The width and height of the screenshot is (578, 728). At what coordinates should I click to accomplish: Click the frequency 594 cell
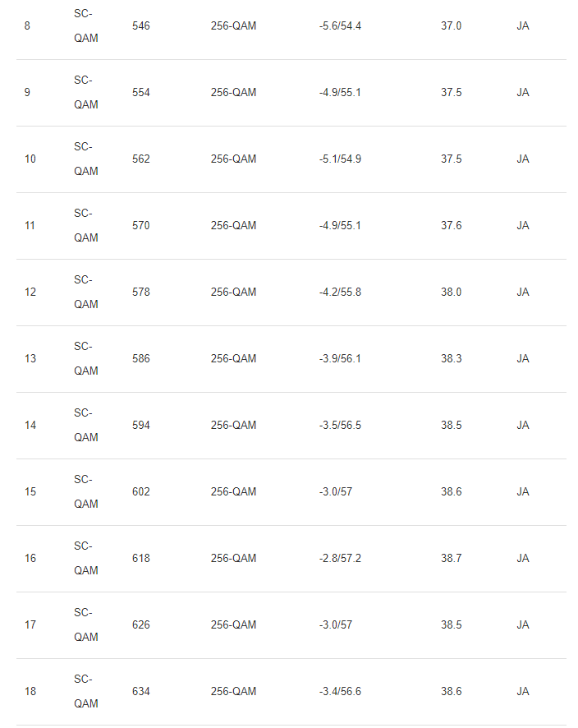click(x=141, y=426)
